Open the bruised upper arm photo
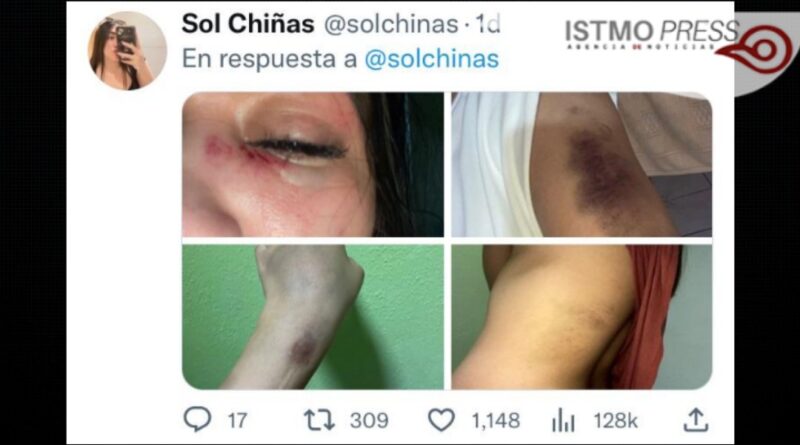This screenshot has height=445, width=800. point(582,164)
